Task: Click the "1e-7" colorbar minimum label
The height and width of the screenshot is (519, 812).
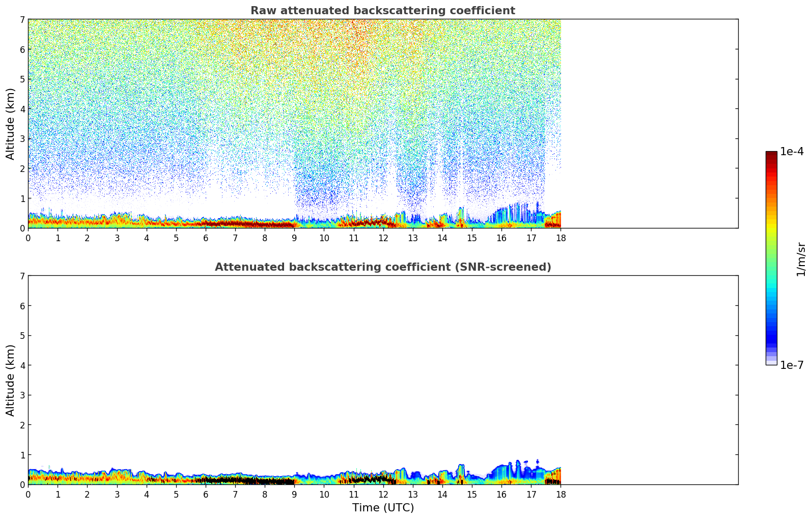Action: click(792, 365)
